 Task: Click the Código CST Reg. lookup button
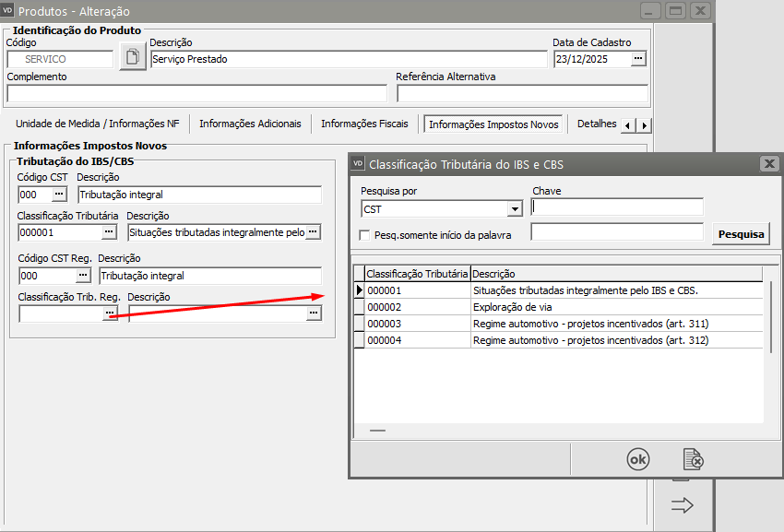pos(82,276)
